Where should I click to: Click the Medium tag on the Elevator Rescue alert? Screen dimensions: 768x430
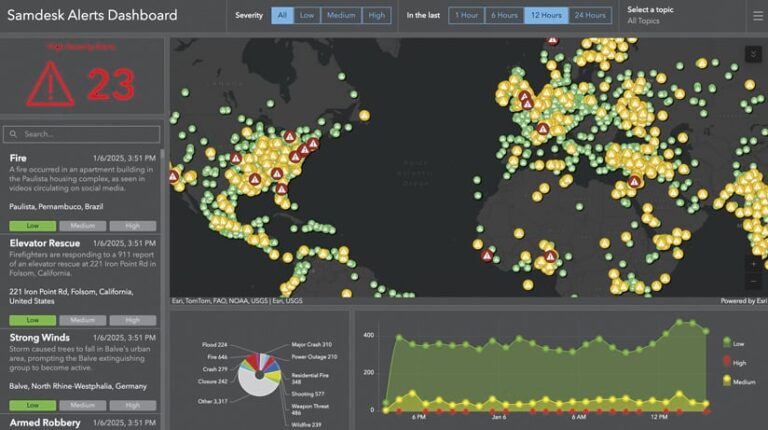coord(82,320)
